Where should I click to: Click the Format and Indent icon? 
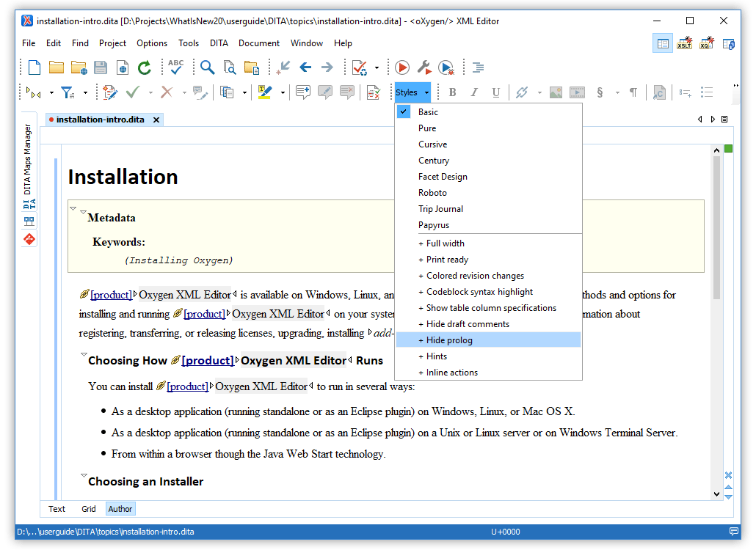[x=478, y=67]
